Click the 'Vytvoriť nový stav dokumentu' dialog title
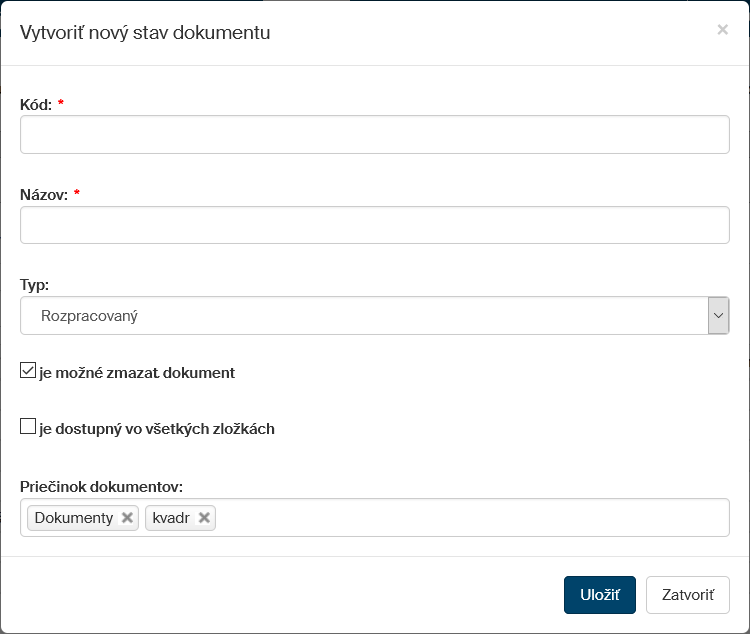This screenshot has height=634, width=750. tap(145, 33)
